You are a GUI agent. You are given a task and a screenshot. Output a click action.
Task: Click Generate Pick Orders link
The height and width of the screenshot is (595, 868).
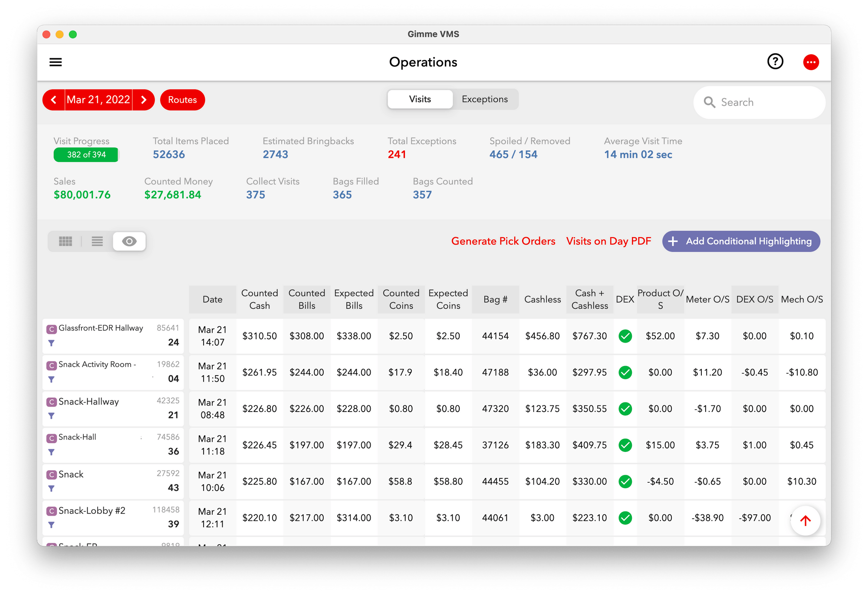pos(503,241)
